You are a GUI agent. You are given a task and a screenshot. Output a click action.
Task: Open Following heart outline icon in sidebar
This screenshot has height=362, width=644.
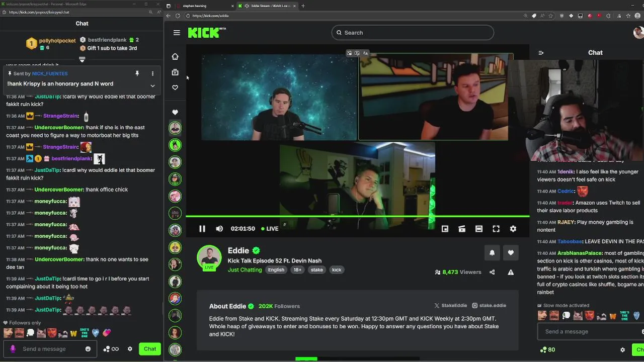pos(175,87)
